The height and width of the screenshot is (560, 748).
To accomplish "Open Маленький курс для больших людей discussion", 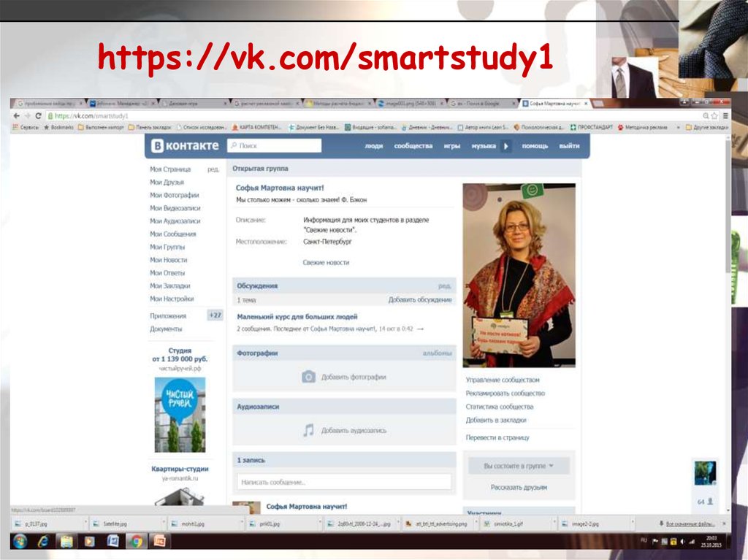I will coord(297,317).
